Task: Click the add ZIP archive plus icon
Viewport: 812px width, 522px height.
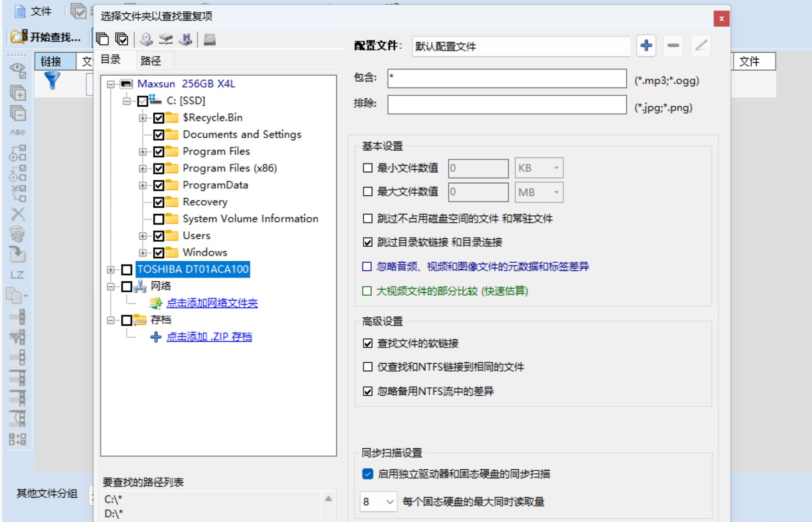Action: (x=156, y=337)
